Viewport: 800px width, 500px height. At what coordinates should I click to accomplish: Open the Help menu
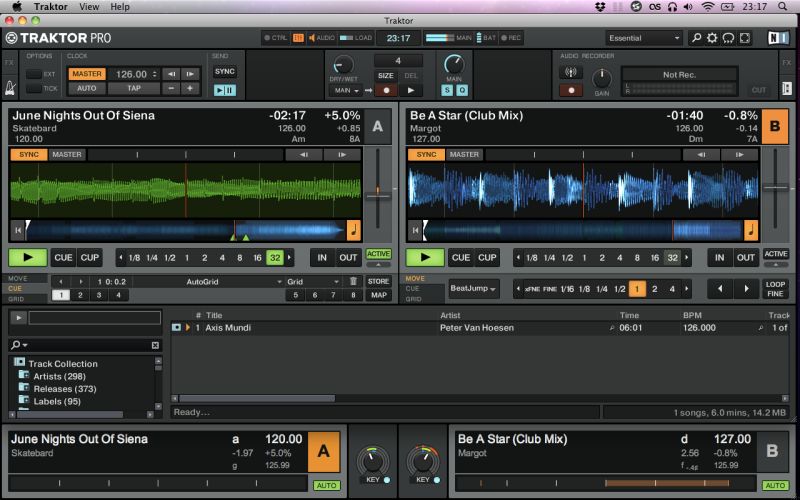pos(120,7)
